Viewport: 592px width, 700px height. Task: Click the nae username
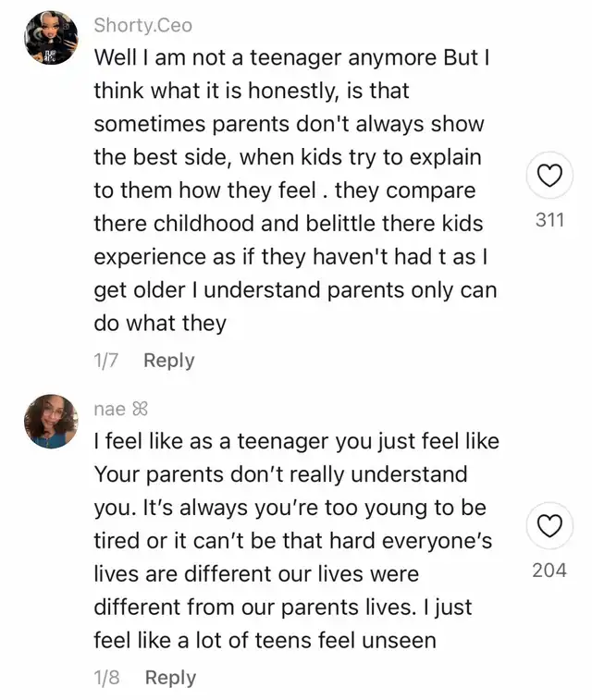point(110,409)
